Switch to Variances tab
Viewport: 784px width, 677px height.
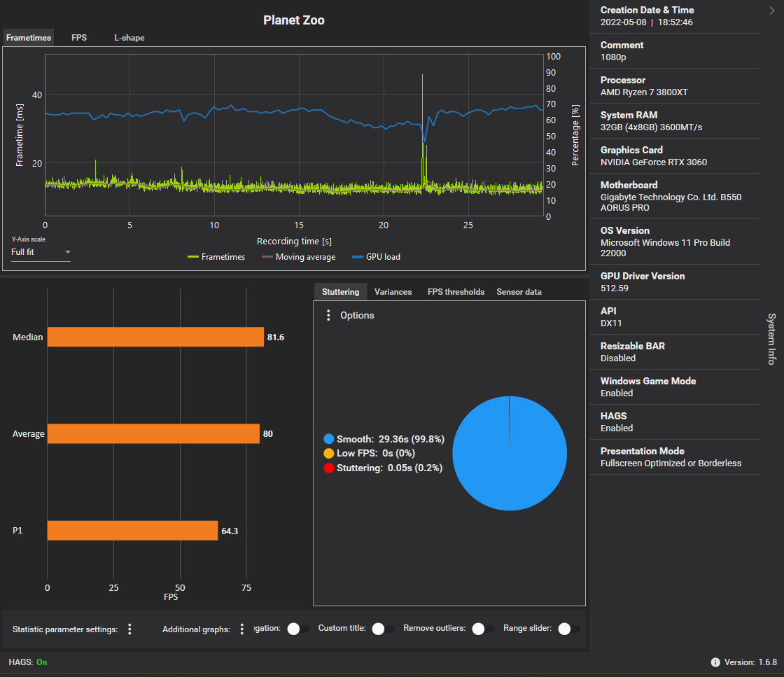point(393,291)
